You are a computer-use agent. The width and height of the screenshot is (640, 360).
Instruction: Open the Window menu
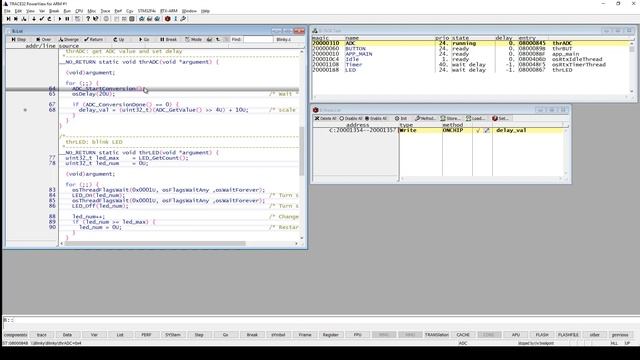[x=189, y=11]
